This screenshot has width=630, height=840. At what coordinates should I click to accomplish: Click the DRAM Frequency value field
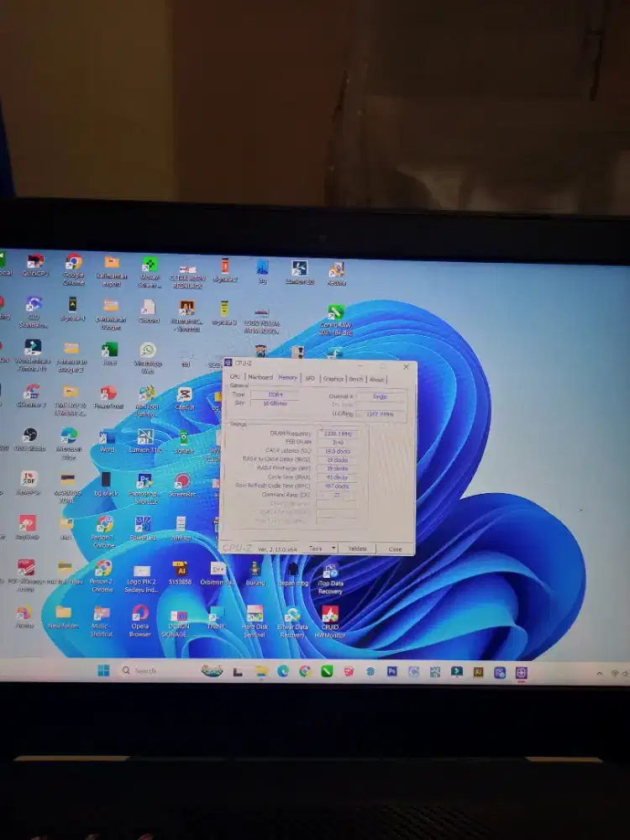338,434
